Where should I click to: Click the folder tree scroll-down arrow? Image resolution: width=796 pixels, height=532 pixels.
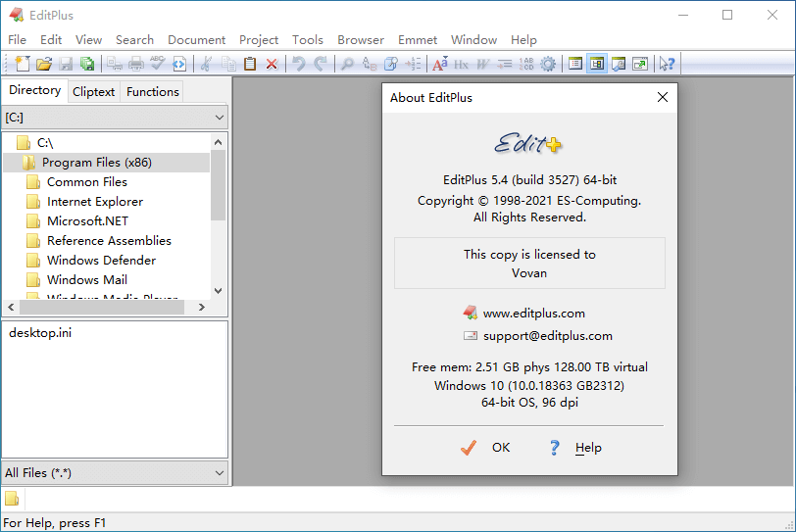coord(219,291)
